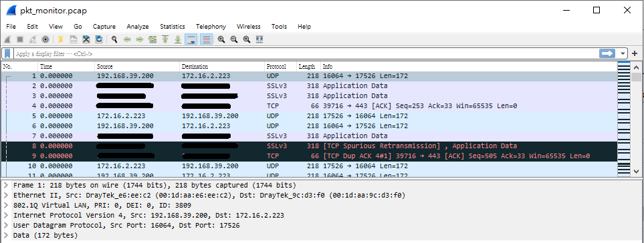This screenshot has width=644, height=243.
Task: Open the Help menu
Action: pos(304,27)
